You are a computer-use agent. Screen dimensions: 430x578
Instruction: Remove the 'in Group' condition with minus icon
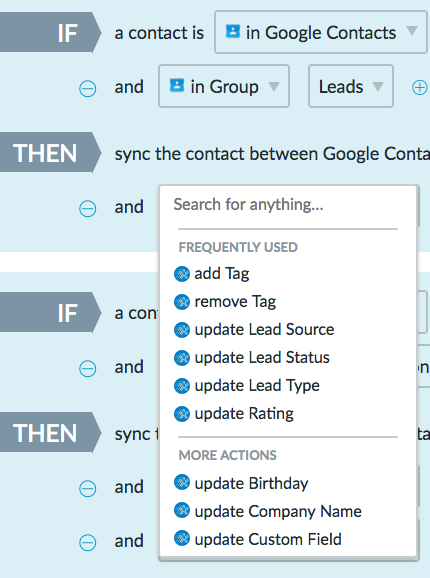click(x=88, y=88)
